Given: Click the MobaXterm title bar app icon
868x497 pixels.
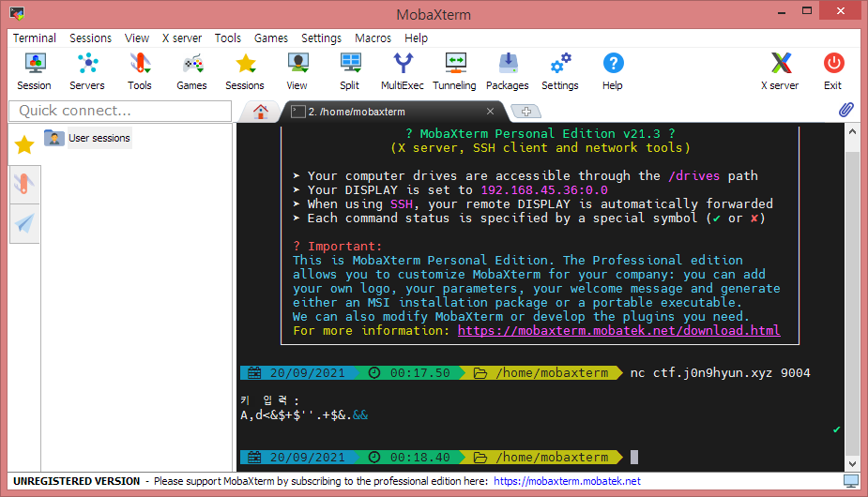Looking at the screenshot, I should coord(17,13).
